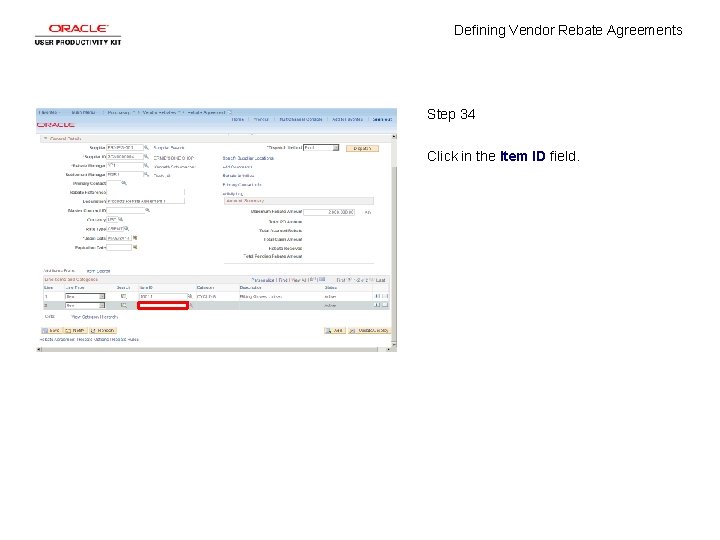Click in the Expiration Date field

pyautogui.click(x=119, y=248)
